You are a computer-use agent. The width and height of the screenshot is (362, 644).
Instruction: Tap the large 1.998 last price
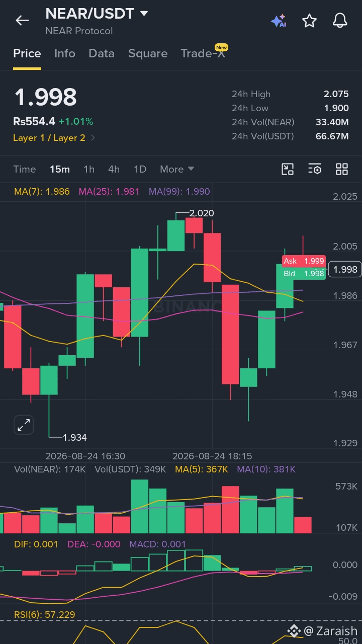(45, 97)
